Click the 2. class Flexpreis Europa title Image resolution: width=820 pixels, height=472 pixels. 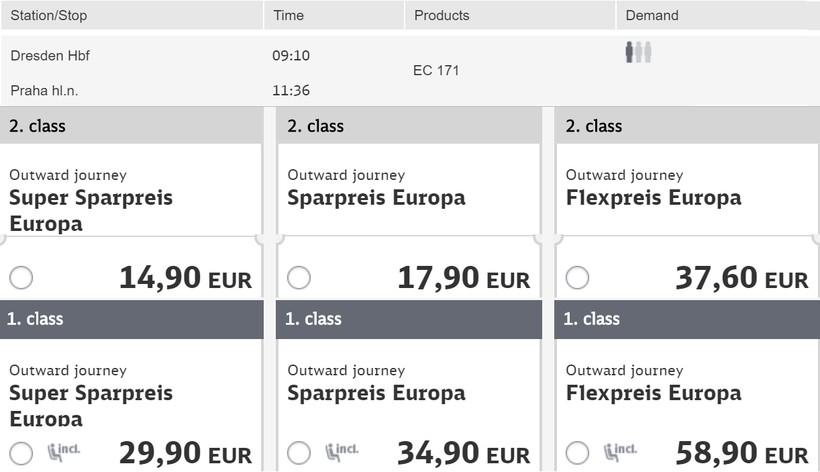653,197
